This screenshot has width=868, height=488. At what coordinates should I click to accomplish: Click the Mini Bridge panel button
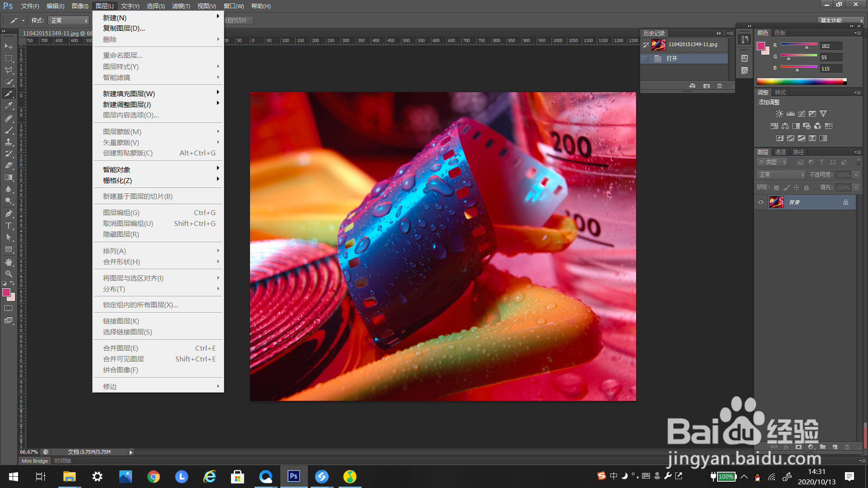click(x=35, y=461)
